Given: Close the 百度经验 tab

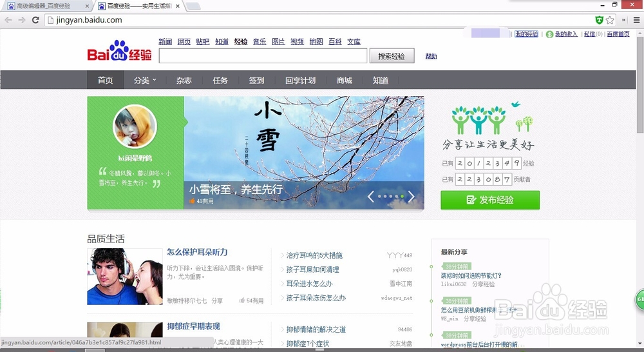Looking at the screenshot, I should click(178, 6).
